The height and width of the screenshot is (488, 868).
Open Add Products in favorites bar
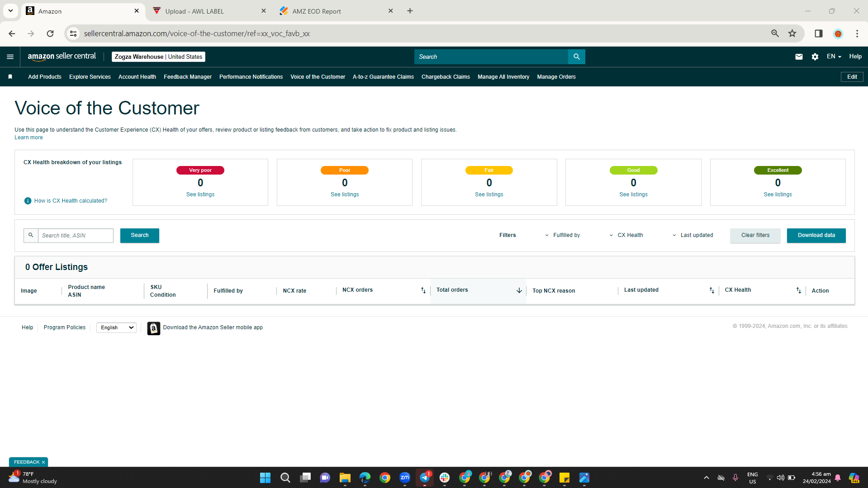[45, 77]
